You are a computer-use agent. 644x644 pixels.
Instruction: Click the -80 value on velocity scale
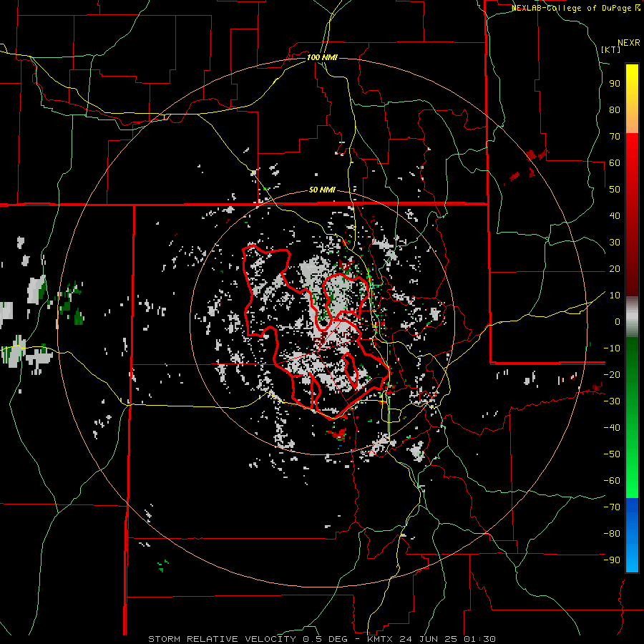(x=612, y=534)
